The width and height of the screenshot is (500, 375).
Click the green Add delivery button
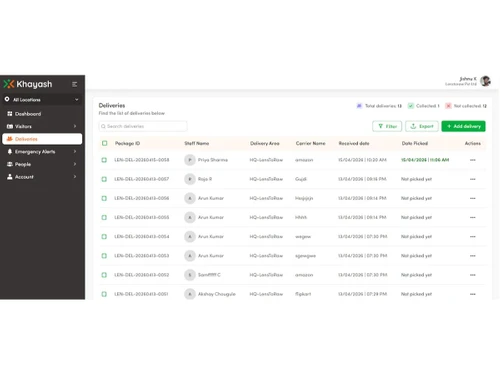[463, 126]
